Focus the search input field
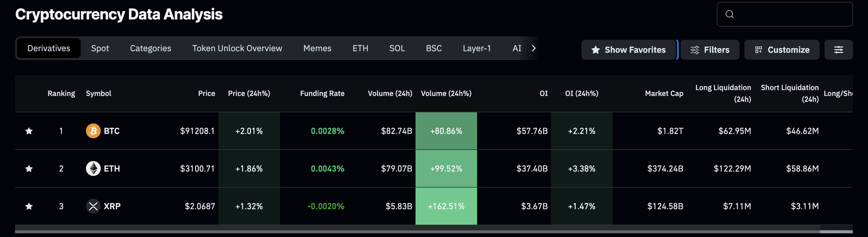The image size is (868, 237). tap(792, 14)
